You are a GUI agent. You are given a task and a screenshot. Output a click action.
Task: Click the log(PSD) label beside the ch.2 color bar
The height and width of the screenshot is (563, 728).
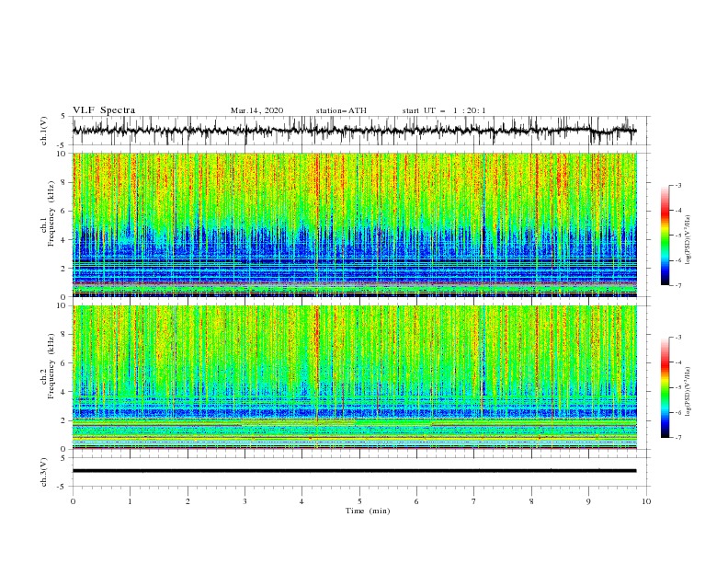pos(688,392)
